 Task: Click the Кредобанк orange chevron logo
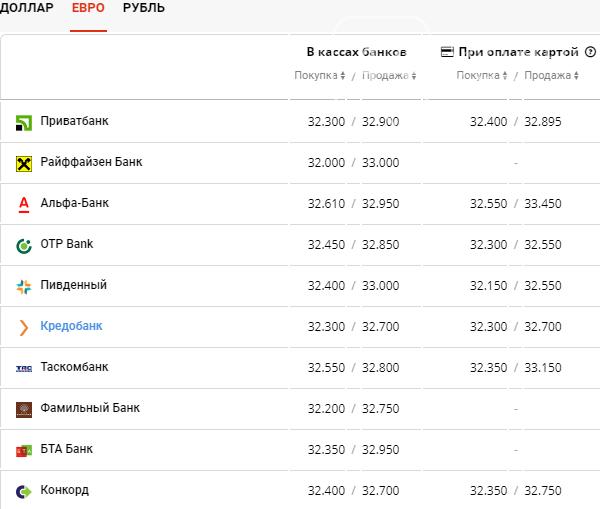point(24,328)
